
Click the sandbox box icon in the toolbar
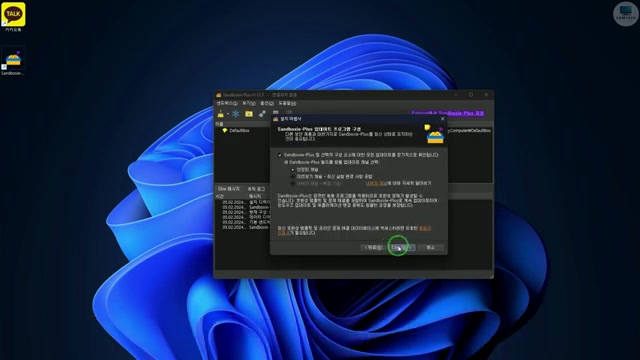coord(221,114)
